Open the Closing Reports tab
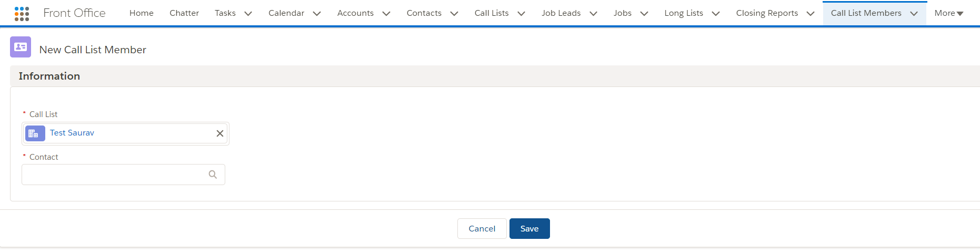Image resolution: width=980 pixels, height=251 pixels. (767, 13)
